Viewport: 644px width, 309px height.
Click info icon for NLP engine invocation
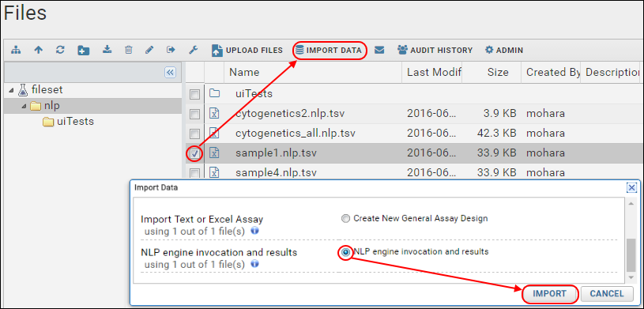[254, 263]
